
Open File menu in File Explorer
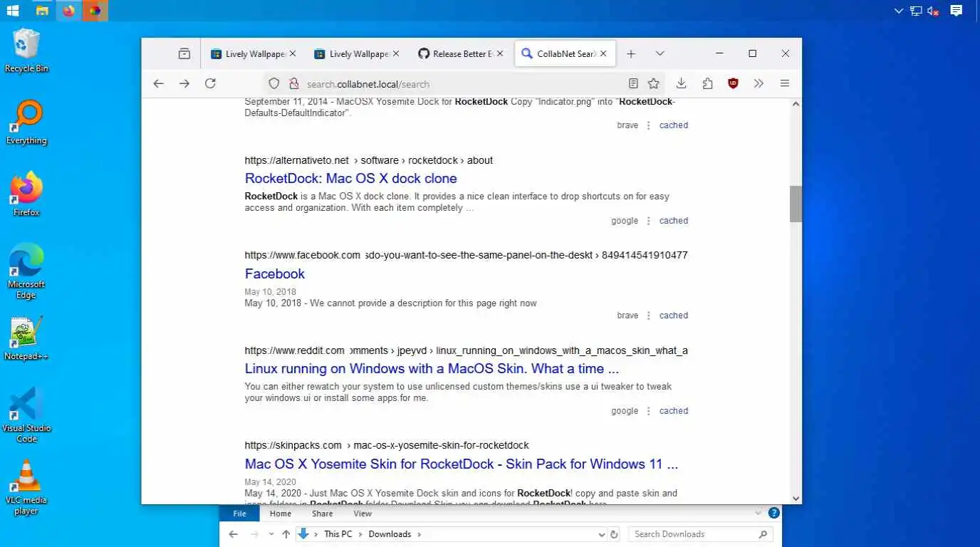tap(240, 514)
